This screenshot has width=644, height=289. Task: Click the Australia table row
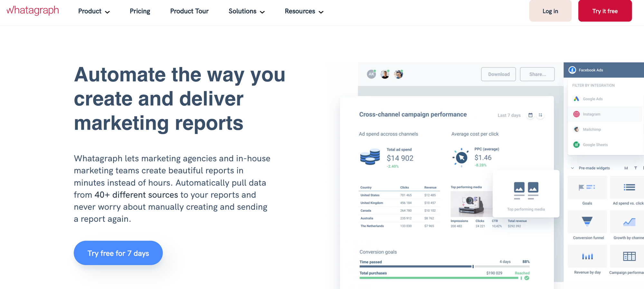399,218
